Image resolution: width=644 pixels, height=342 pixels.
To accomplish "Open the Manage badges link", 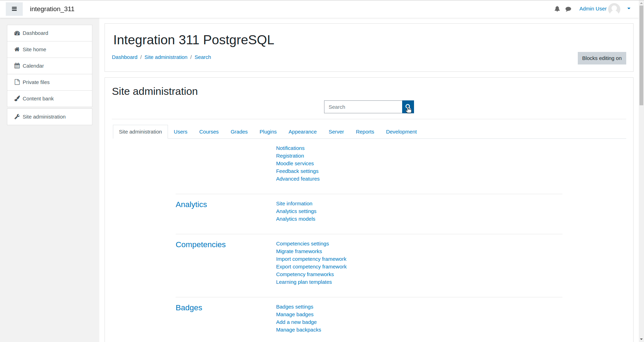I will click(x=295, y=314).
